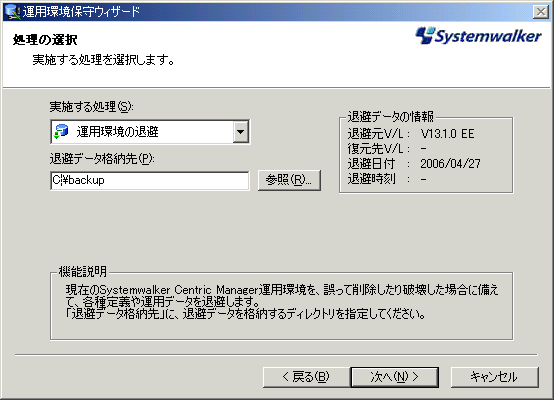Viewport: 554px width, 400px height.
Task: Go back with the < 戻る(B) button
Action: (306, 377)
